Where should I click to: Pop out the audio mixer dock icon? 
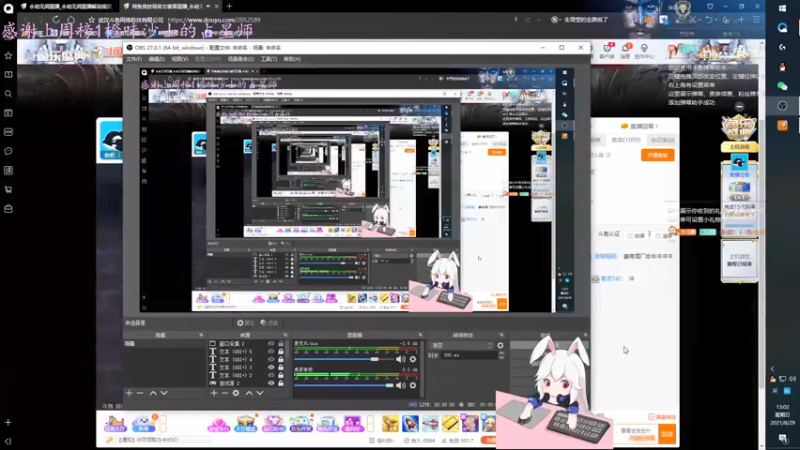[420, 335]
